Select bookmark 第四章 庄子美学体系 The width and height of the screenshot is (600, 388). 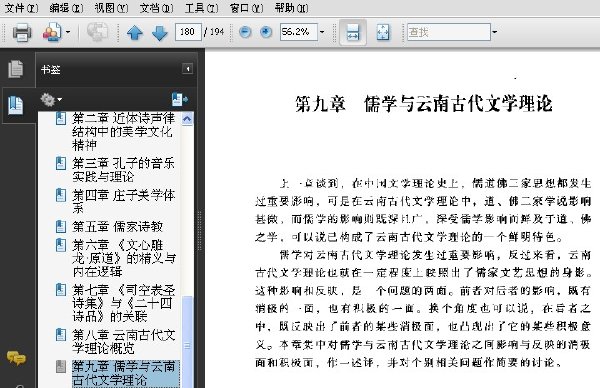coord(123,202)
